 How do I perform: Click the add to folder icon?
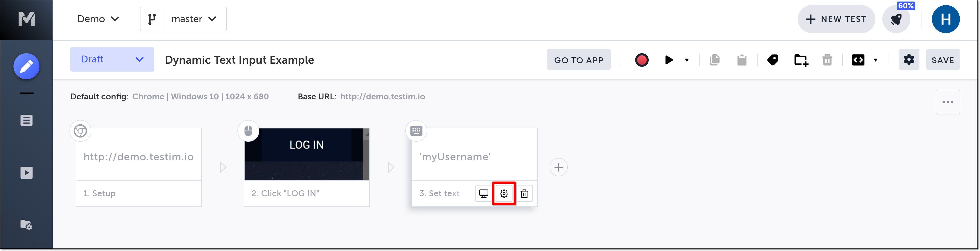click(801, 60)
